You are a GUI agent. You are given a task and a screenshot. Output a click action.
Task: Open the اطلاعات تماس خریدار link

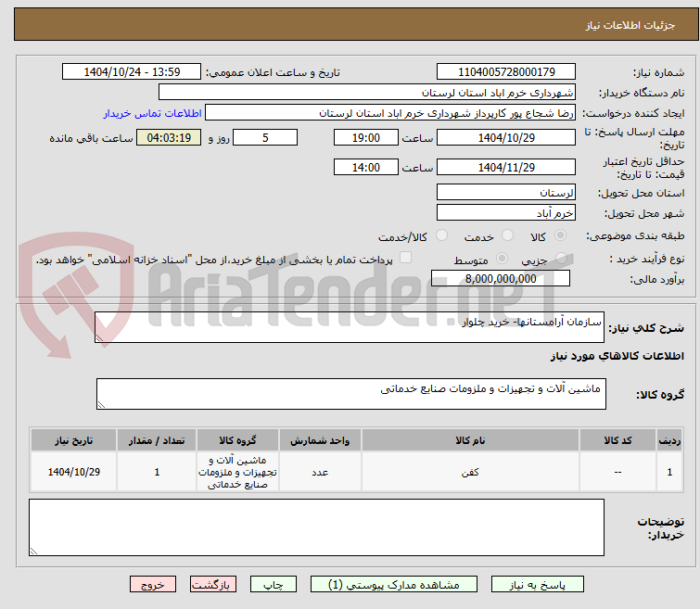coord(153,113)
